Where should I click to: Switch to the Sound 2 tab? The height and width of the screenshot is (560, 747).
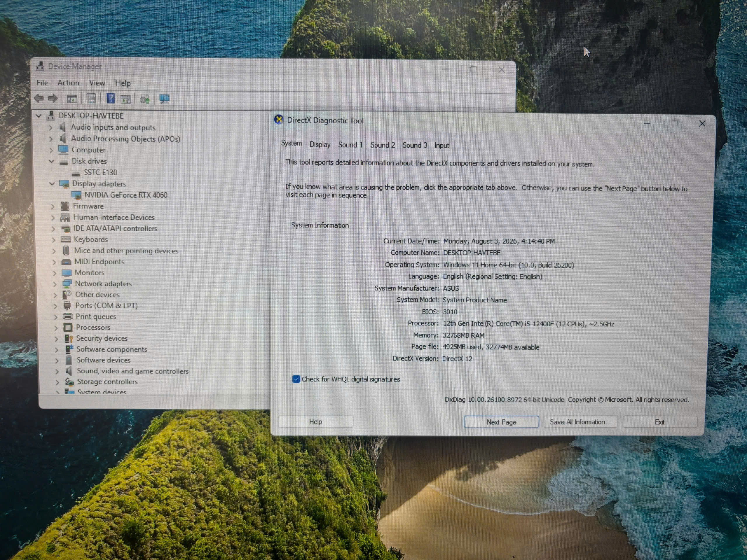(x=383, y=145)
